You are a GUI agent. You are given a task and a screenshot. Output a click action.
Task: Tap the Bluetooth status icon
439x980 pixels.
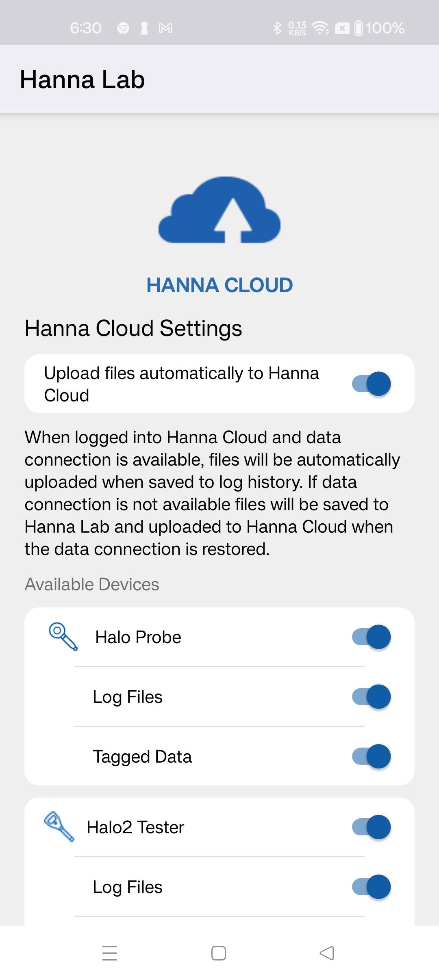tap(277, 28)
